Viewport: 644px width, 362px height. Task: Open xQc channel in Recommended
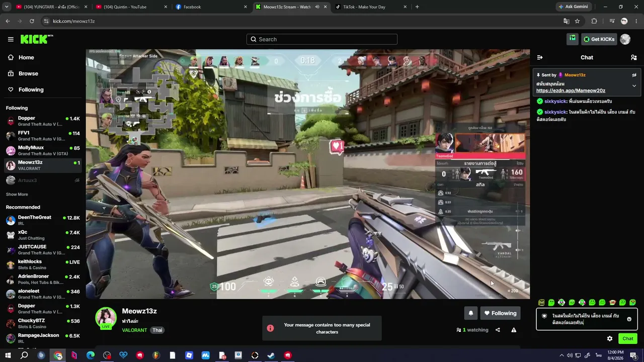(43, 235)
